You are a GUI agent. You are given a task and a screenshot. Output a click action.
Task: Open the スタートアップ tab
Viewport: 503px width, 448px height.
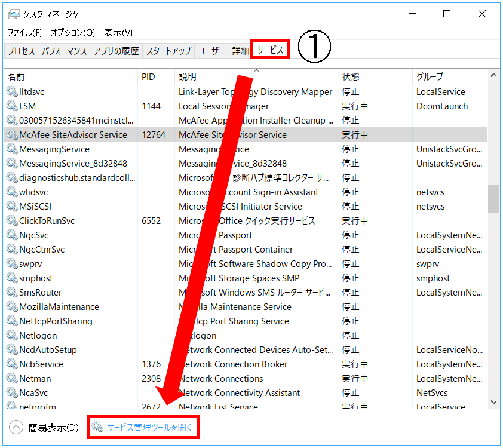tap(168, 51)
